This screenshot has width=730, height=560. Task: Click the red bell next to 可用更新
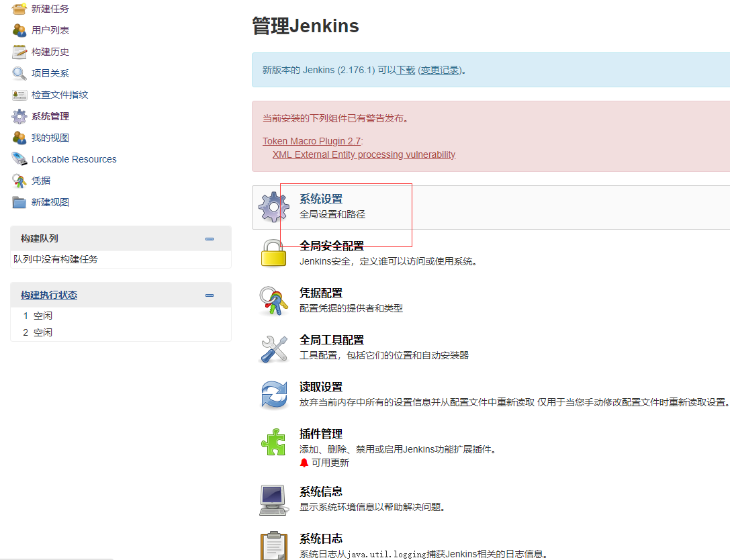click(x=304, y=463)
